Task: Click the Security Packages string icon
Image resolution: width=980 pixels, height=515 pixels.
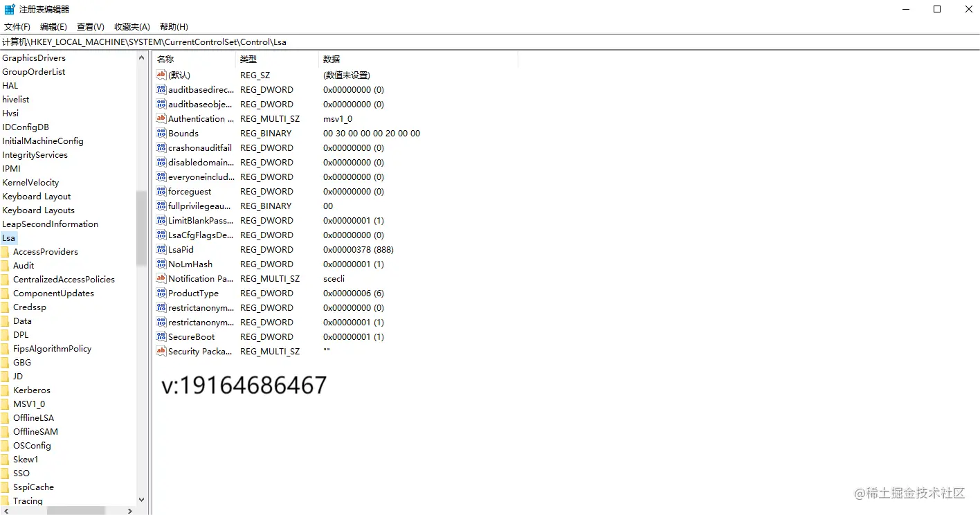Action: click(161, 352)
